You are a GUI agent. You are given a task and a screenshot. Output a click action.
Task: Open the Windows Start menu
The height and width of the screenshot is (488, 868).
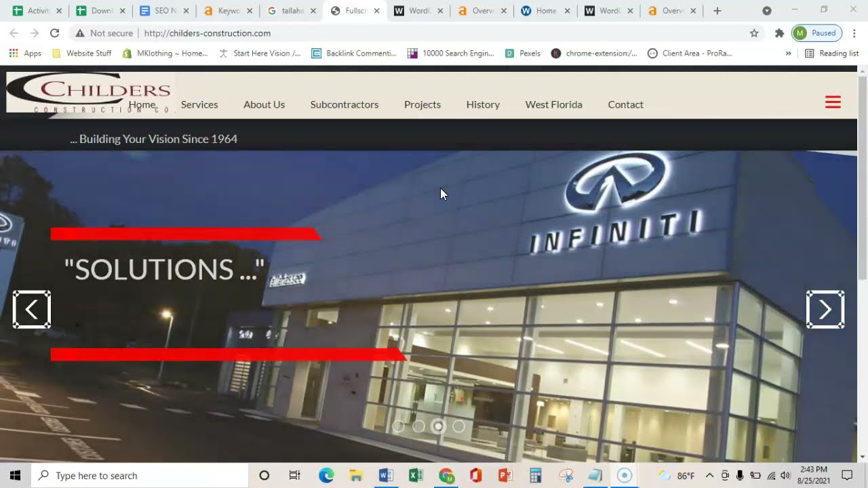coord(15,476)
